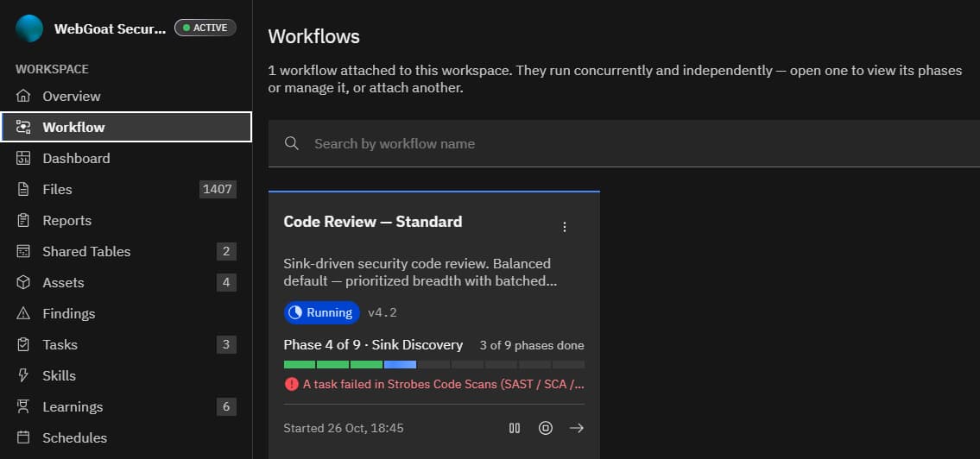Click the Overview home icon

click(x=23, y=96)
